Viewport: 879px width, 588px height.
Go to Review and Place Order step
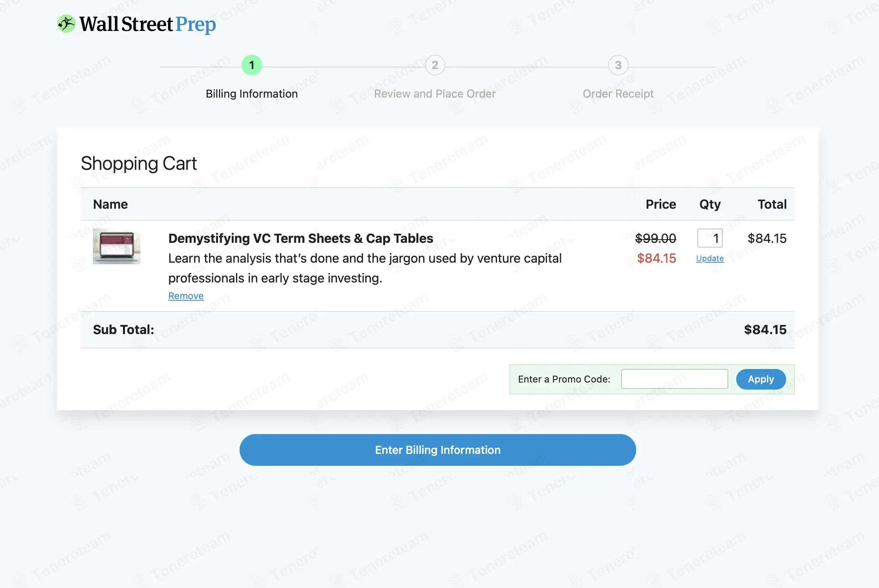[x=435, y=94]
